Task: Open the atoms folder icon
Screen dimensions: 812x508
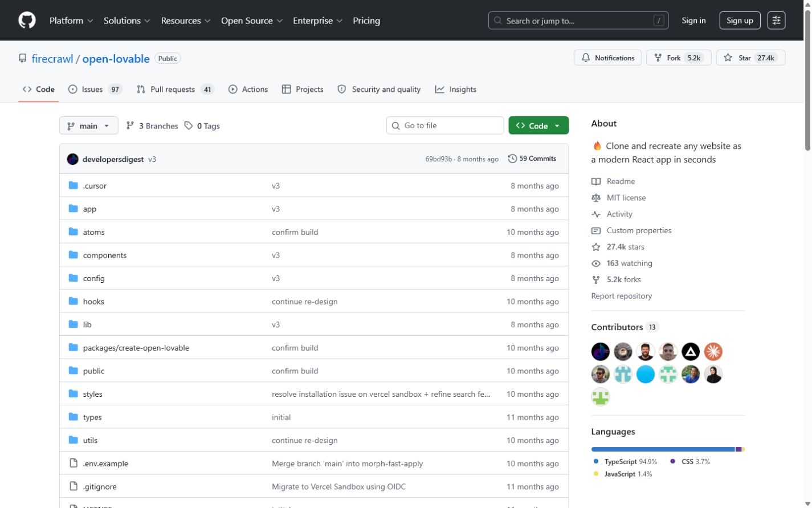Action: click(x=74, y=231)
